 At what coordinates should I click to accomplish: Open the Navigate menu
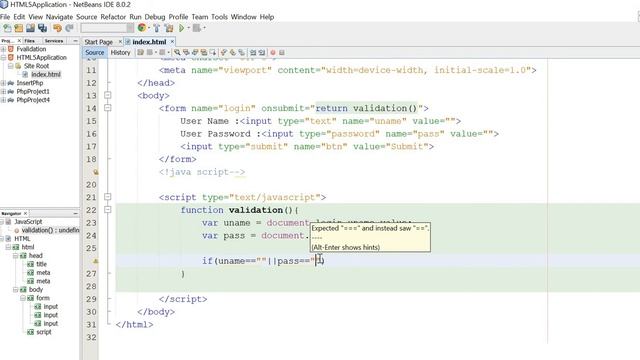(x=59, y=17)
